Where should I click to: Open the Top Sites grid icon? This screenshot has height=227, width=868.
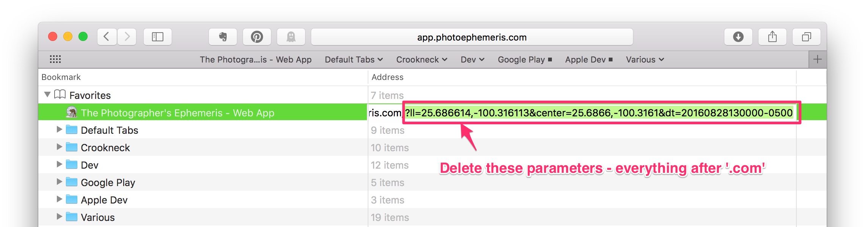[x=55, y=59]
